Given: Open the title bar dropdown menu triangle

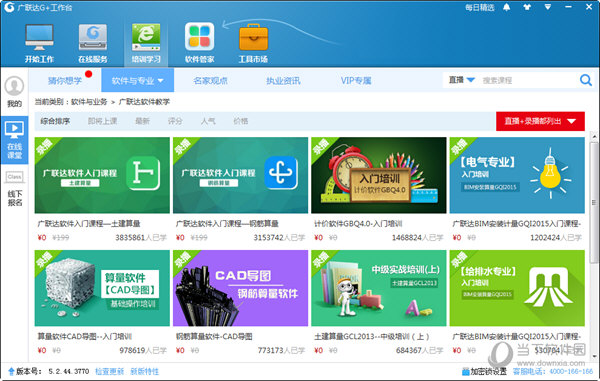Looking at the screenshot, I should click(x=548, y=7).
